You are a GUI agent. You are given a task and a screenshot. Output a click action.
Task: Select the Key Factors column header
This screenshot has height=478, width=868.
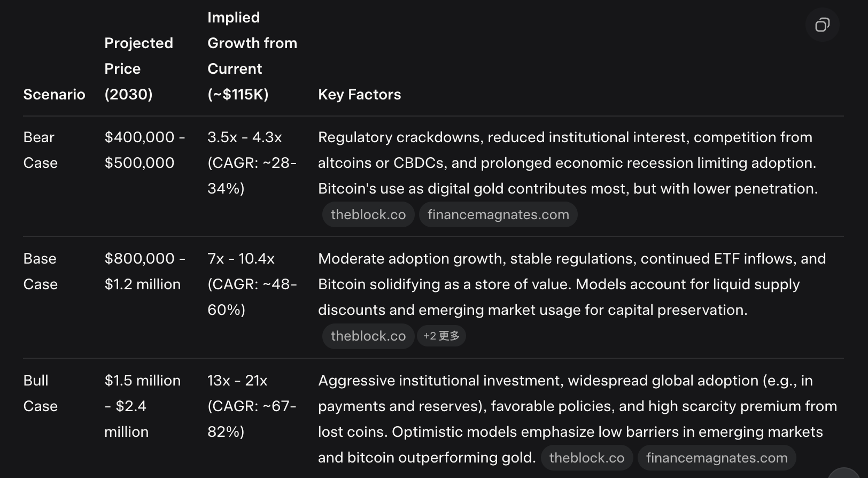pos(360,94)
